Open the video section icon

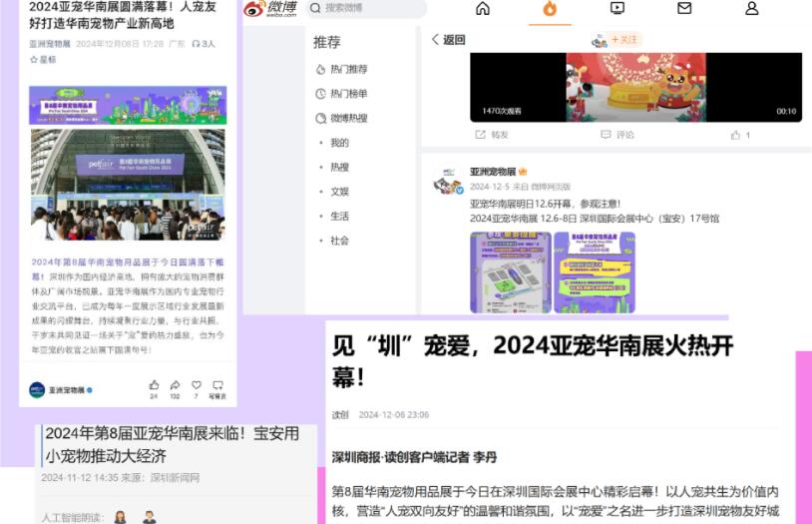[x=617, y=9]
